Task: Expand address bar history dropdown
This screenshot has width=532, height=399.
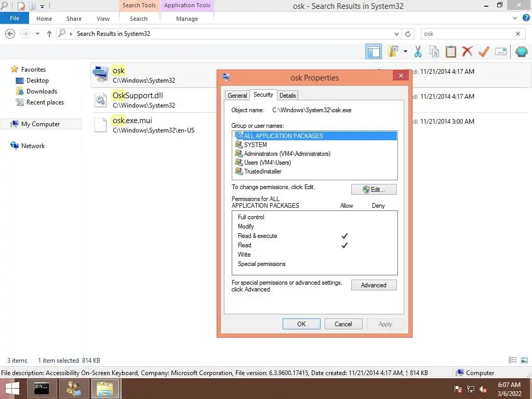Action: [x=396, y=34]
